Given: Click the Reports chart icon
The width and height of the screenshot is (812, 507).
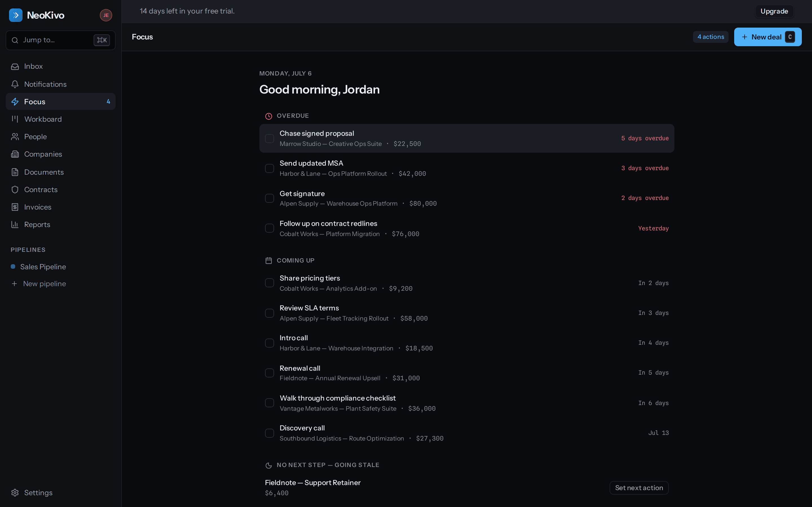Looking at the screenshot, I should 15,225.
